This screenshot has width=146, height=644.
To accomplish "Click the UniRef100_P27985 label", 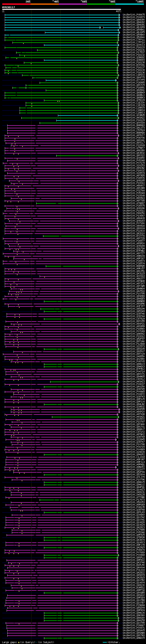I will (x=134, y=530).
